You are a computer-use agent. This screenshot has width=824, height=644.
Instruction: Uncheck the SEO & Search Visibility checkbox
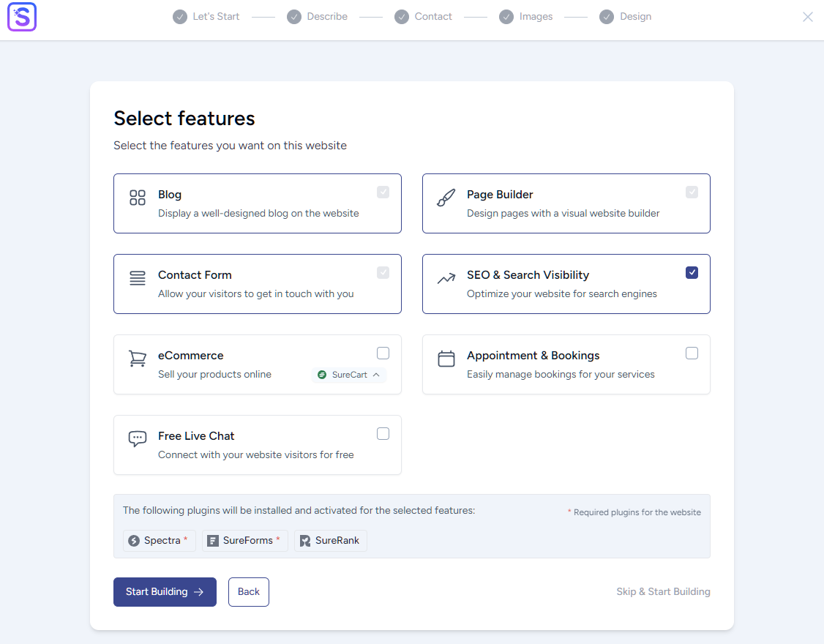click(692, 273)
